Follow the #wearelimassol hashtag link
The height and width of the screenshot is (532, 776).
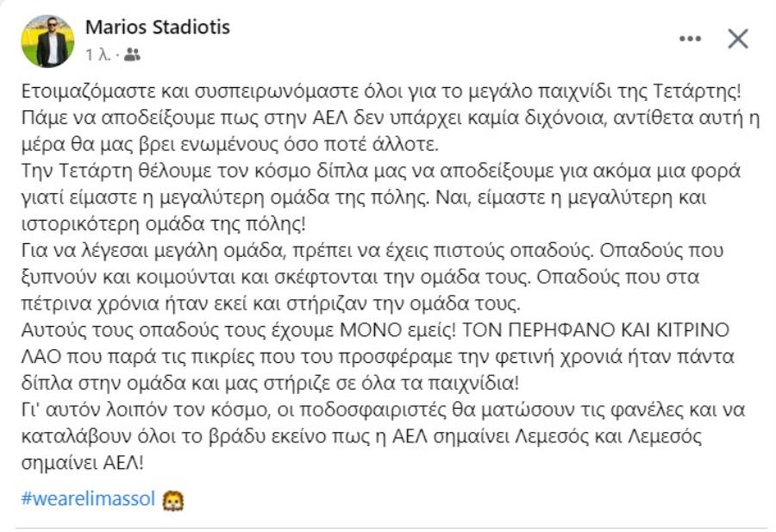point(88,499)
